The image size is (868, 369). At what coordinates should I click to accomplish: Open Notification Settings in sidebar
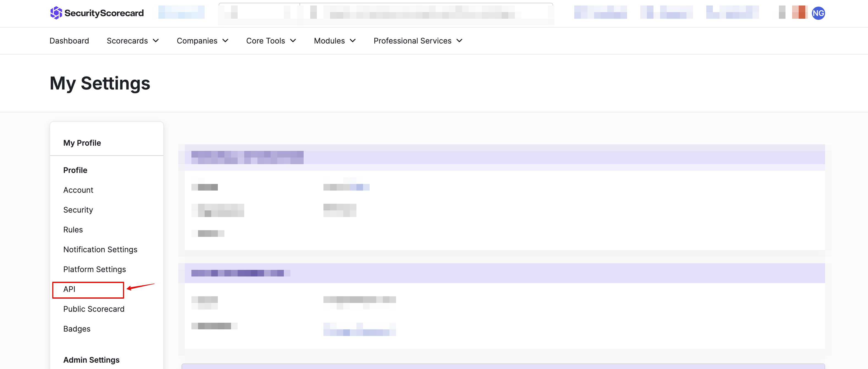100,249
